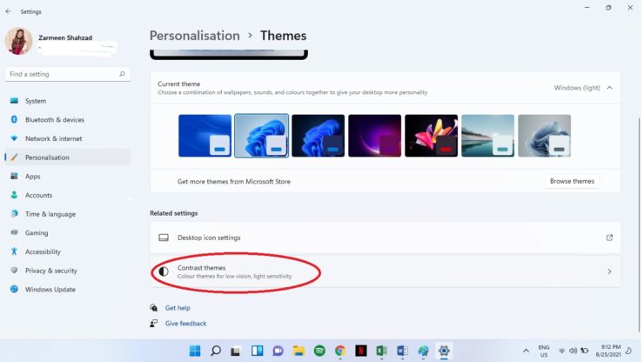The width and height of the screenshot is (644, 362).
Task: Select the dark Windows bloom theme thumbnail
Action: click(318, 136)
